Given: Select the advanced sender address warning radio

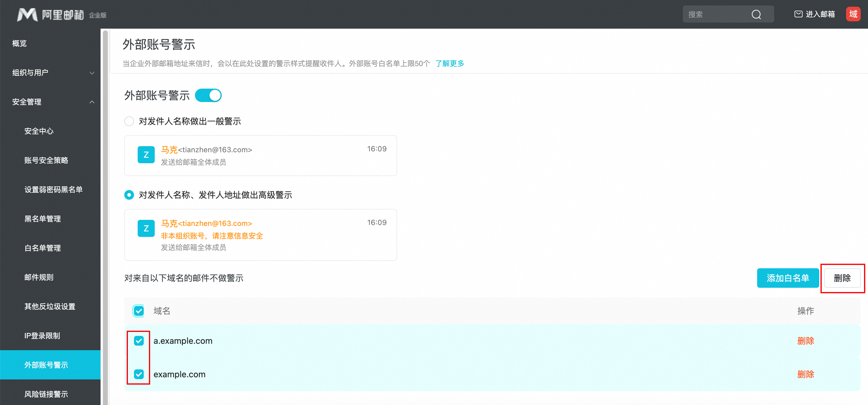Looking at the screenshot, I should (x=129, y=195).
